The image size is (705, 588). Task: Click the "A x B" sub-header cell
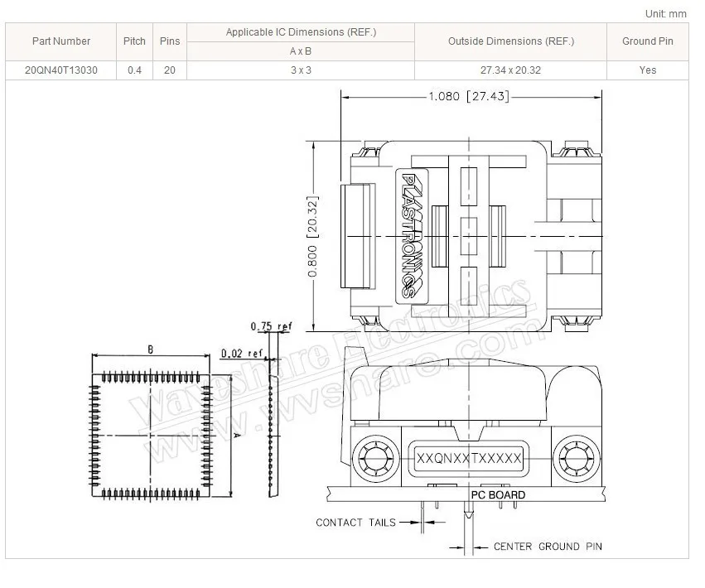coord(301,51)
